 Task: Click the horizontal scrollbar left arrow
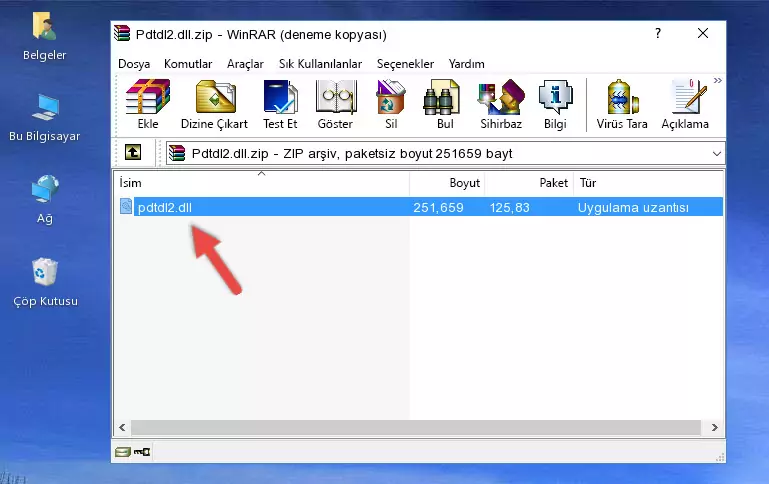123,427
